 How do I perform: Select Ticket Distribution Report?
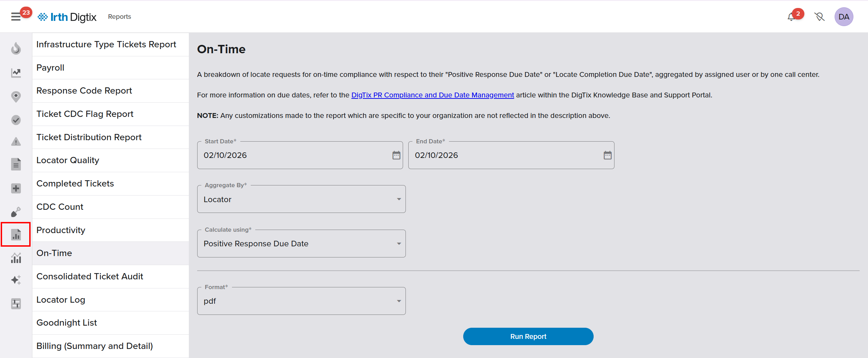(x=111, y=137)
